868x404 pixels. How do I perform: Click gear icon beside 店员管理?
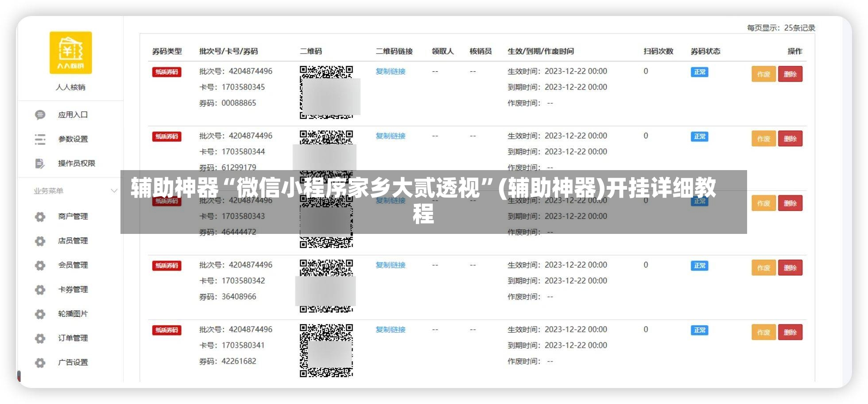[40, 241]
